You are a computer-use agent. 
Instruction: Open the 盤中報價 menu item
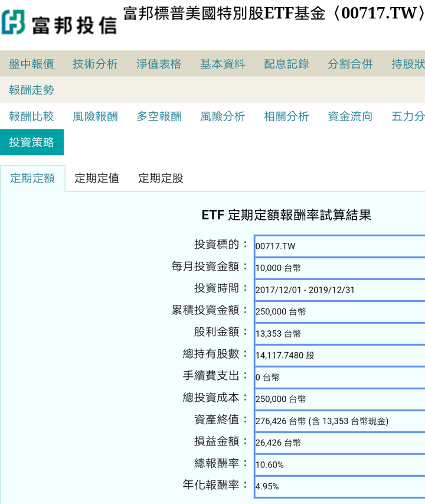pyautogui.click(x=31, y=64)
